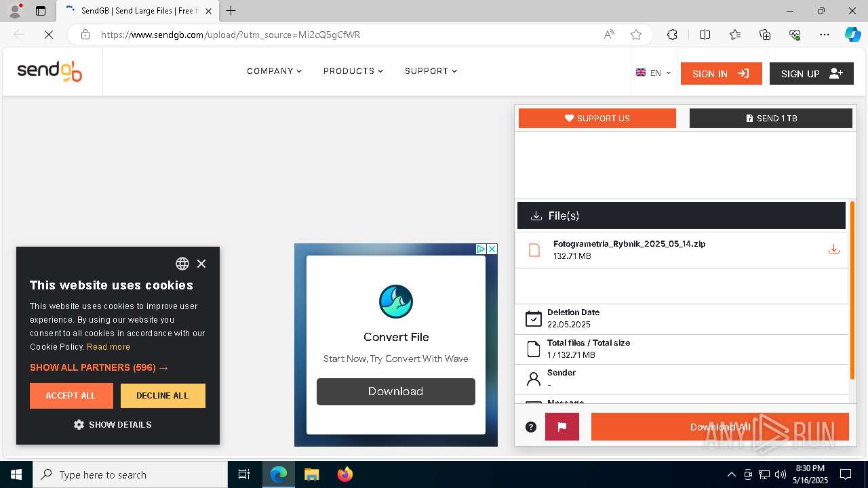Click the Sender row
This screenshot has width=868, height=488.
tap(682, 379)
